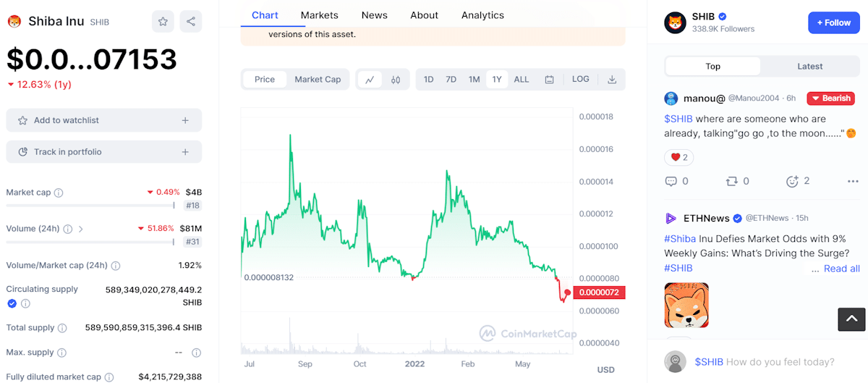
Task: Expand Track in portfolio plus
Action: click(185, 152)
